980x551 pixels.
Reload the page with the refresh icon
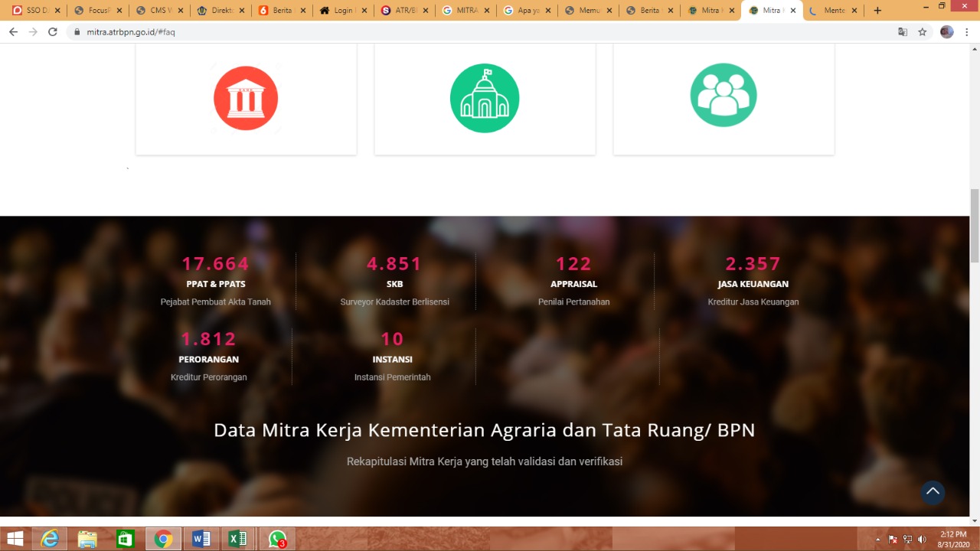coord(53,32)
